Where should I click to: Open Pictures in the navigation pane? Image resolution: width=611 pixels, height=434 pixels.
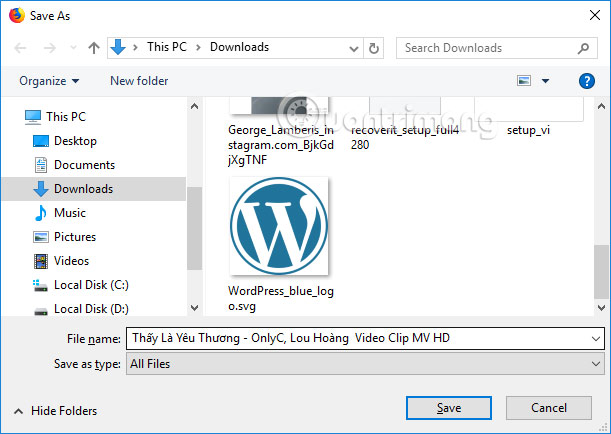pyautogui.click(x=75, y=237)
